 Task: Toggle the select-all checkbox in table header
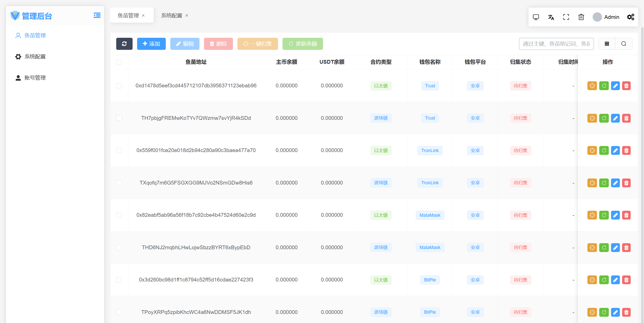(119, 62)
